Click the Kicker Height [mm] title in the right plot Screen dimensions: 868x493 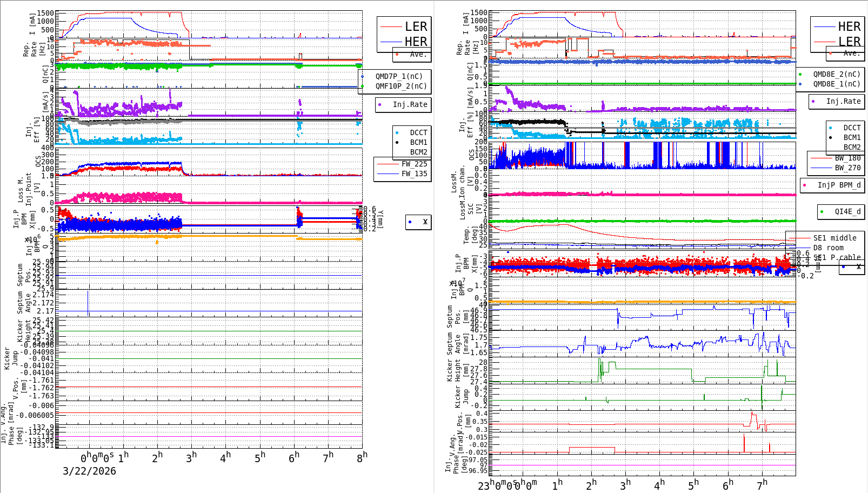tap(457, 371)
